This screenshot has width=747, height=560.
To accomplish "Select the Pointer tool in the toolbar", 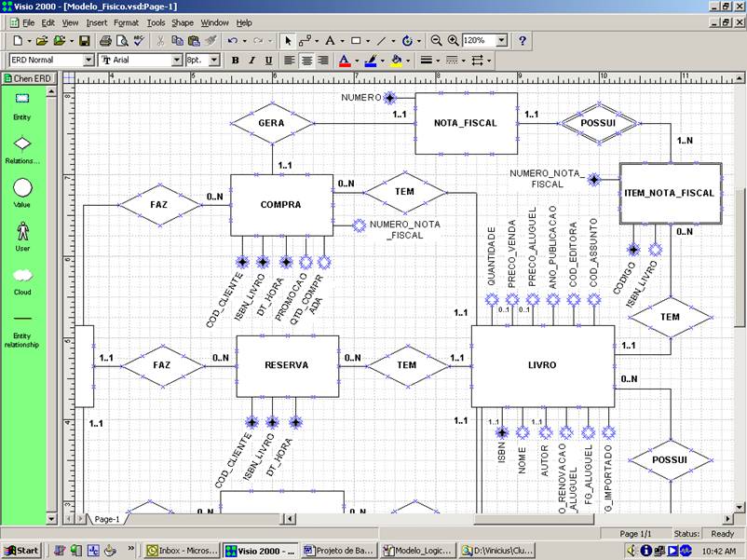I will coord(286,41).
